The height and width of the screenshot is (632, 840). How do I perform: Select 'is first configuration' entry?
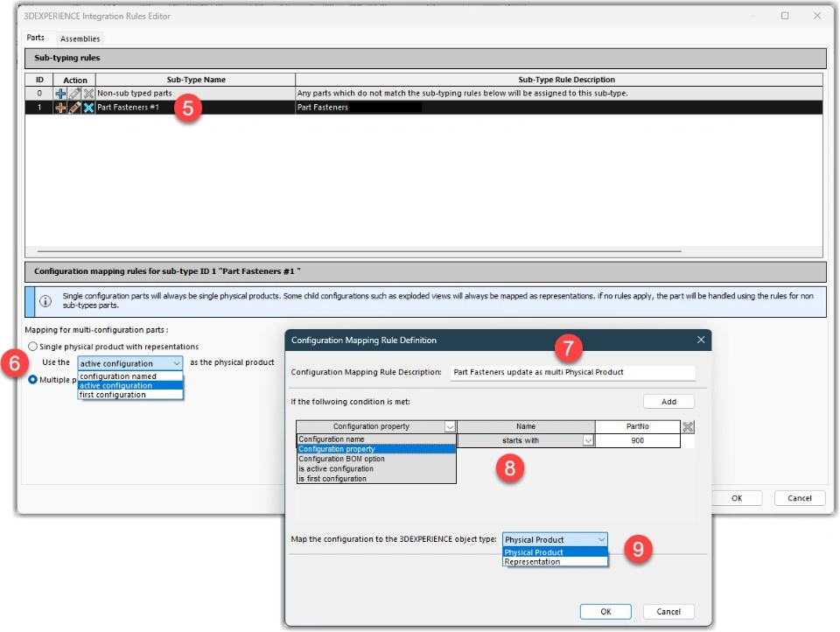(376, 479)
